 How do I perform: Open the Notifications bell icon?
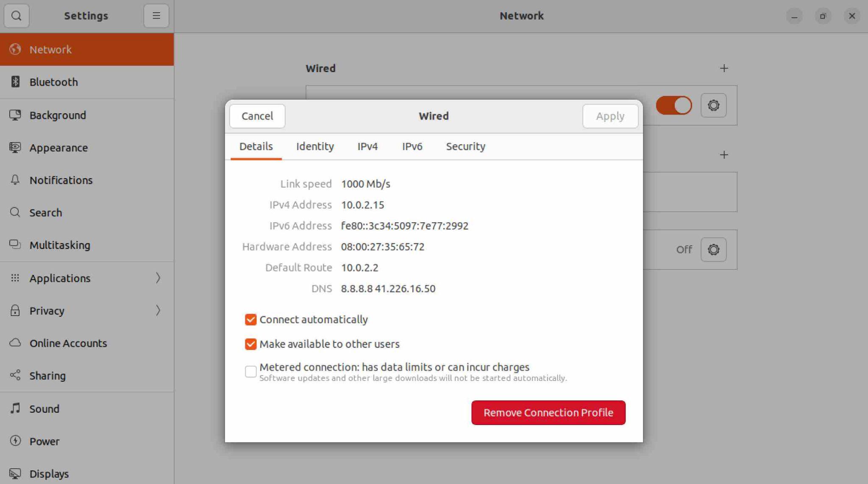(x=16, y=180)
